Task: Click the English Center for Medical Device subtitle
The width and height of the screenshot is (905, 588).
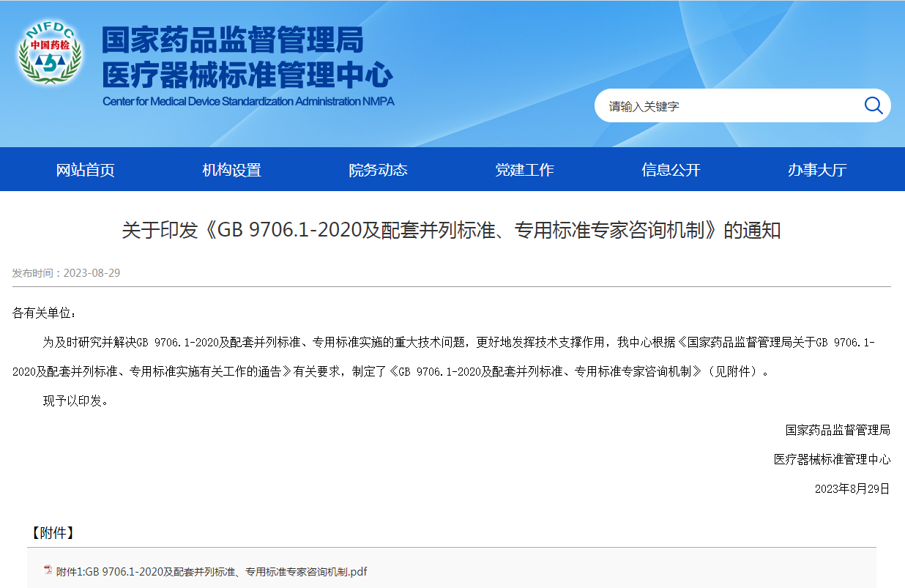Action: (248, 101)
